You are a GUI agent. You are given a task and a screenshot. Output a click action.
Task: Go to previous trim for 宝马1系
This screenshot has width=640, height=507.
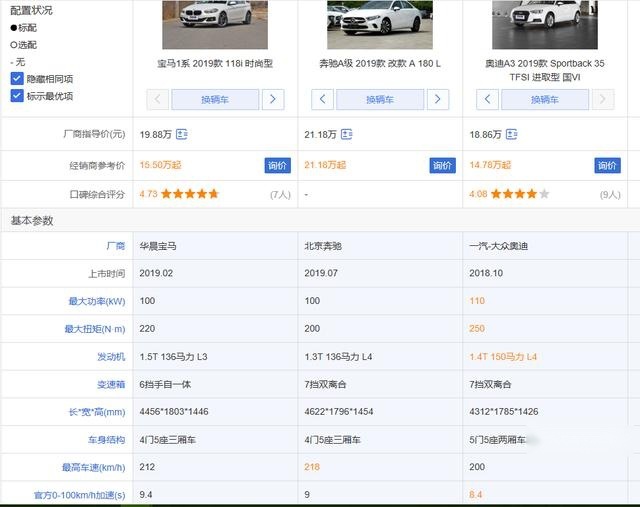click(158, 99)
